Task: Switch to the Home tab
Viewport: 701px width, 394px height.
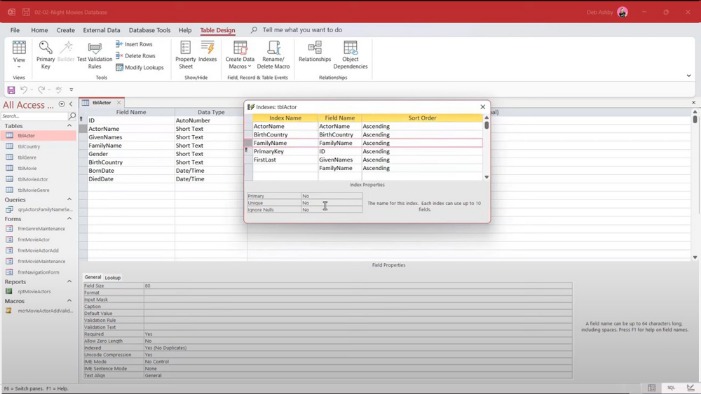Action: [39, 30]
